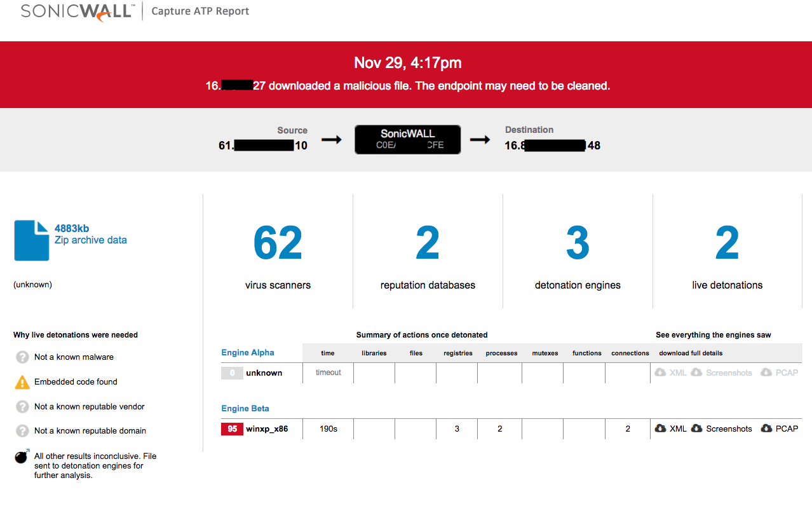Click the files column header
The height and width of the screenshot is (520, 812).
click(416, 353)
